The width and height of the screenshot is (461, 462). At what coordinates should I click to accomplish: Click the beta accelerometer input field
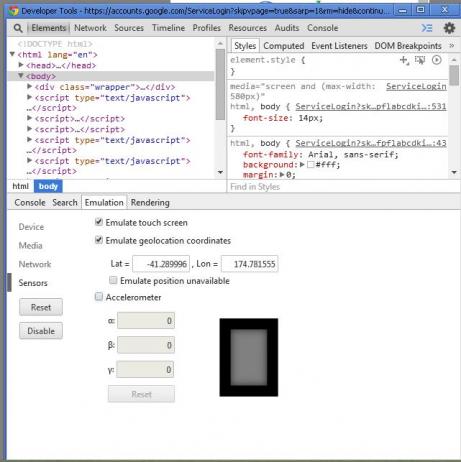point(146,345)
